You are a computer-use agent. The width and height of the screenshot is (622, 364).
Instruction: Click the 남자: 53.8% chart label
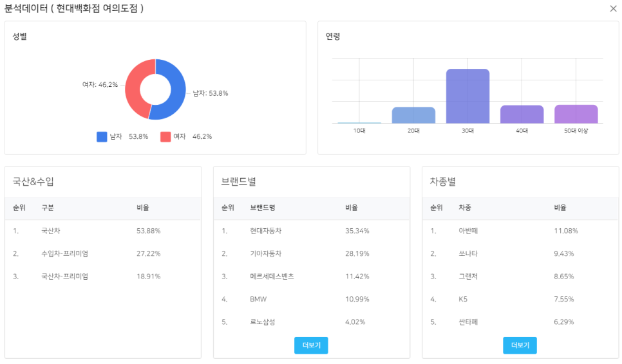click(211, 93)
